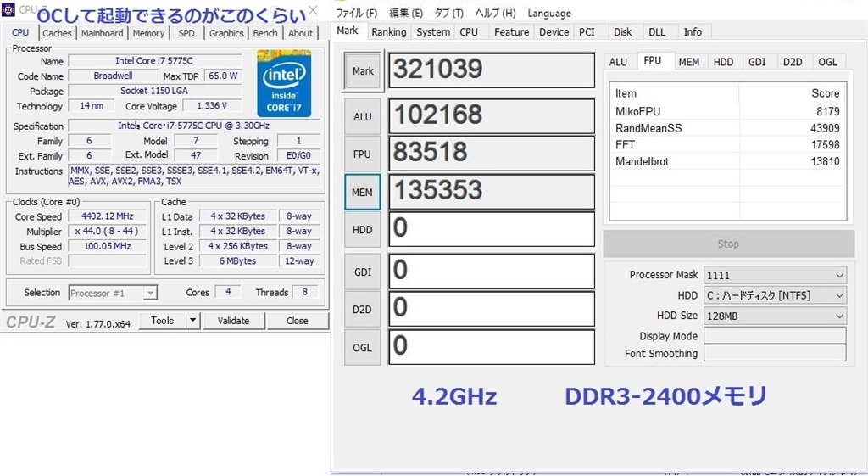Click the Core Voltage value 1.336 V
This screenshot has height=476, width=868.
coord(212,105)
